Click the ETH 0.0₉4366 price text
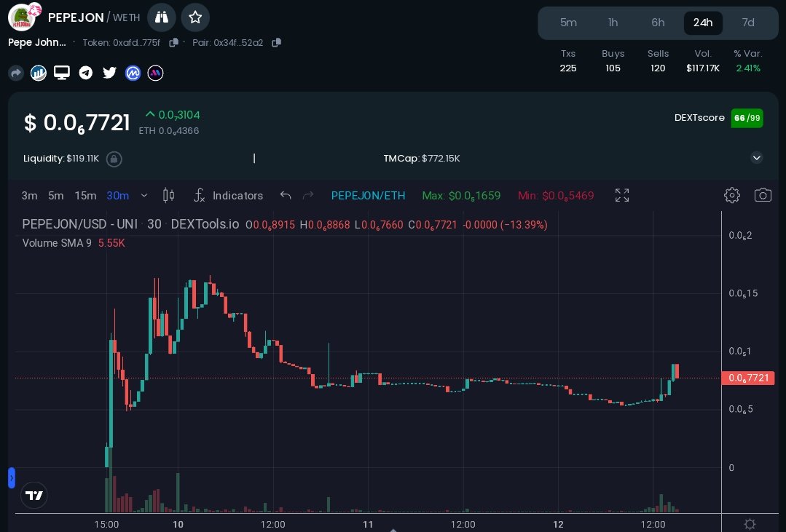786x532 pixels. point(169,131)
